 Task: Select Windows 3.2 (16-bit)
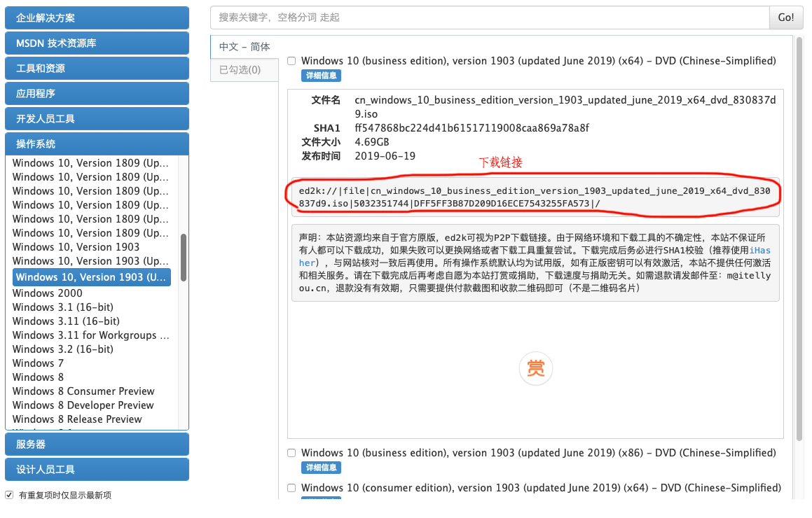click(62, 349)
